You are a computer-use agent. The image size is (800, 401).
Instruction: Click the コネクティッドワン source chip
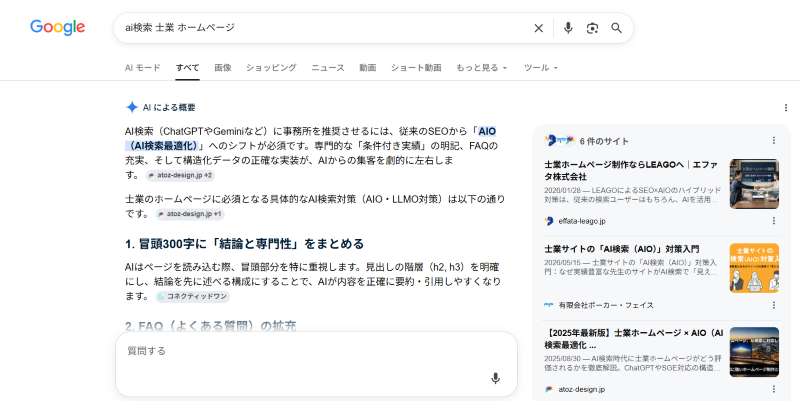tap(192, 296)
